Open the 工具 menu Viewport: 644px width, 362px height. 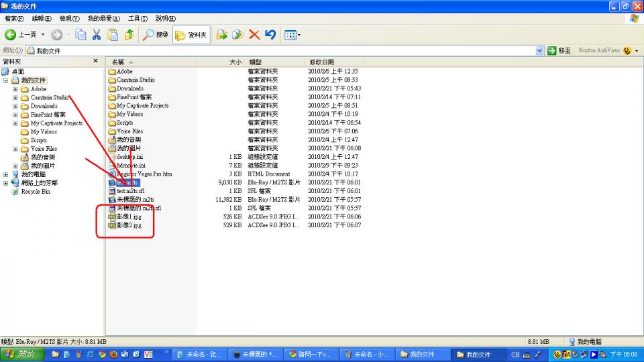click(138, 18)
